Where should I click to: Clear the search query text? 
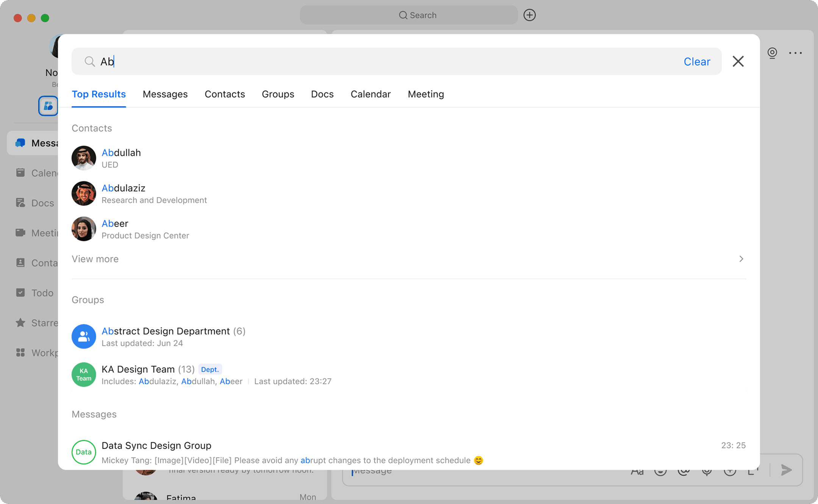tap(696, 62)
